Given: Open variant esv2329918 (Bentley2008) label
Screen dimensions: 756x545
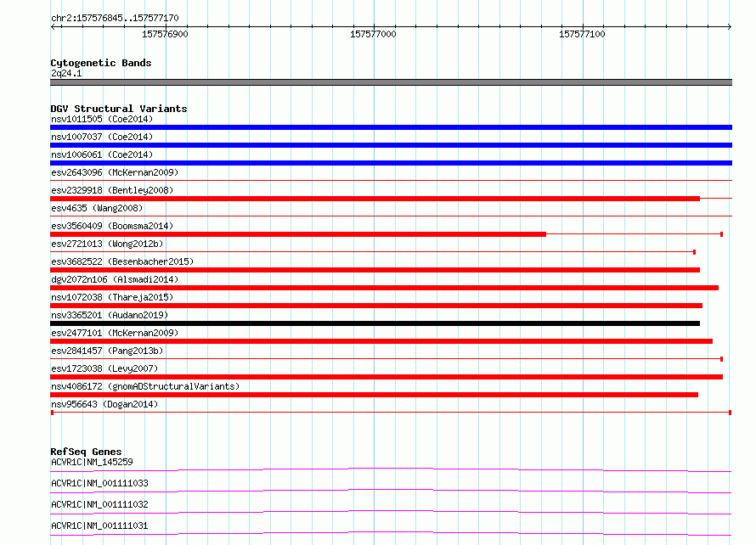Looking at the screenshot, I should 112,190.
